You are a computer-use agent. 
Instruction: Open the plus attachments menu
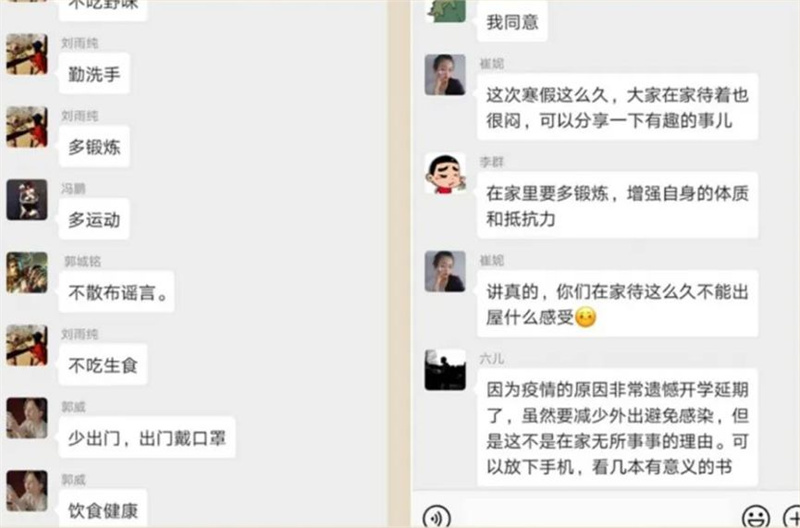[x=792, y=516]
